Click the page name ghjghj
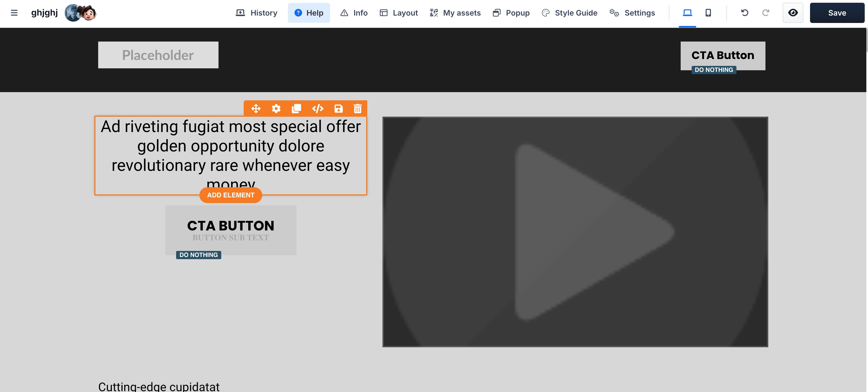This screenshot has height=392, width=868. click(45, 13)
